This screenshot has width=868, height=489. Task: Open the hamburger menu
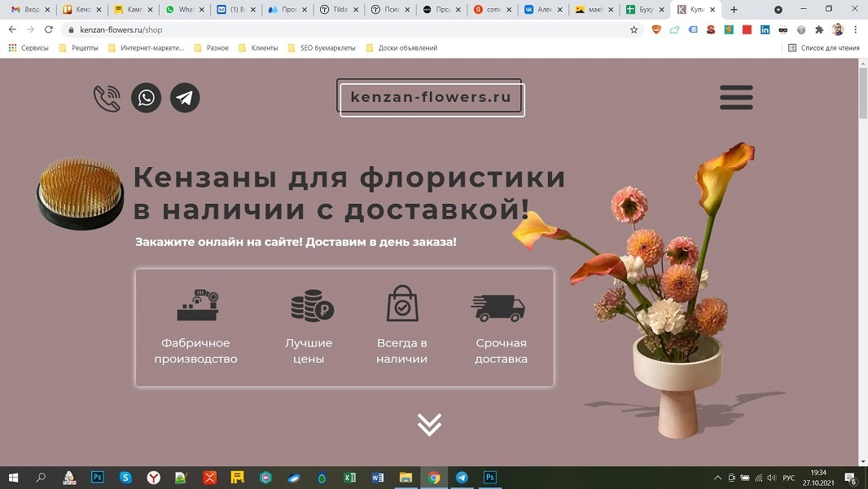[x=736, y=98]
